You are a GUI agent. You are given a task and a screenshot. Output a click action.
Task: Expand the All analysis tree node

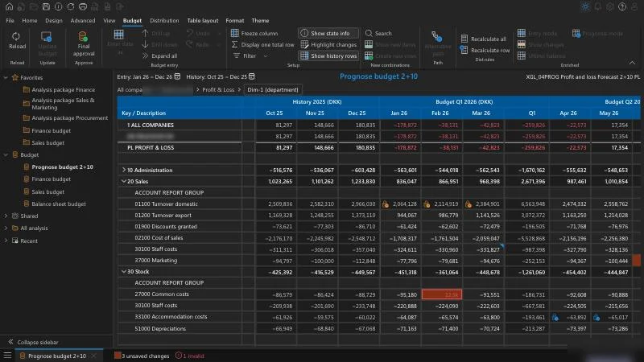coord(6,228)
